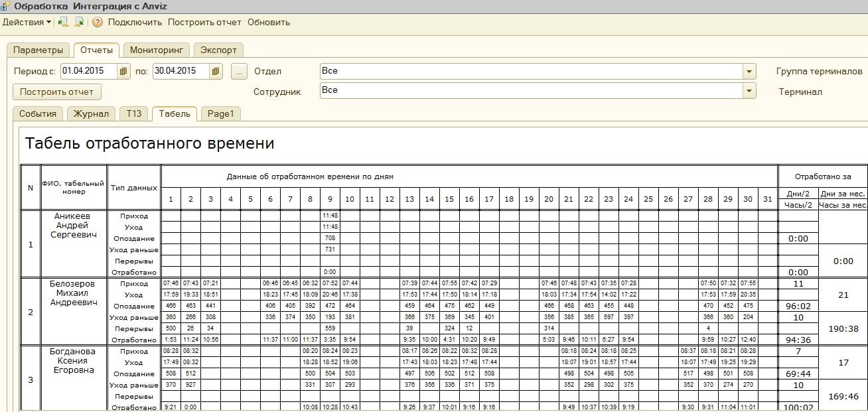Select the Белозеров Михаил Андреевич name cell

coord(73,293)
